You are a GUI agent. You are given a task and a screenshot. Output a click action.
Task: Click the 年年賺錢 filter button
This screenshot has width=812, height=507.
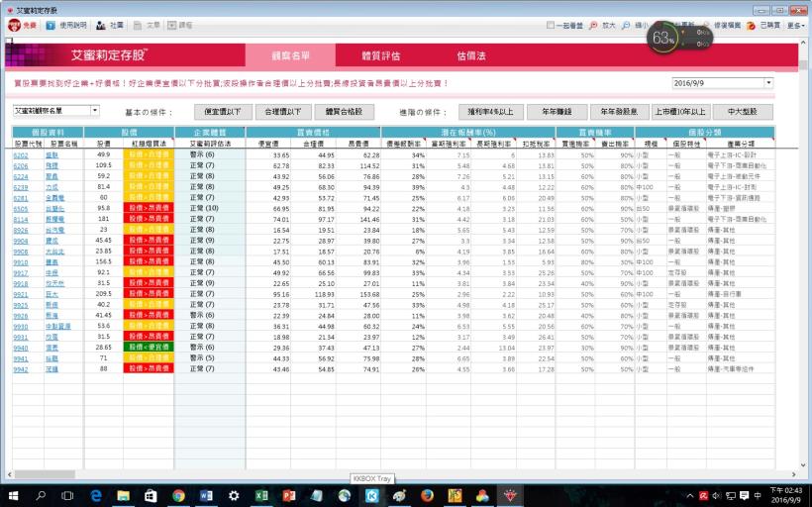(x=558, y=111)
